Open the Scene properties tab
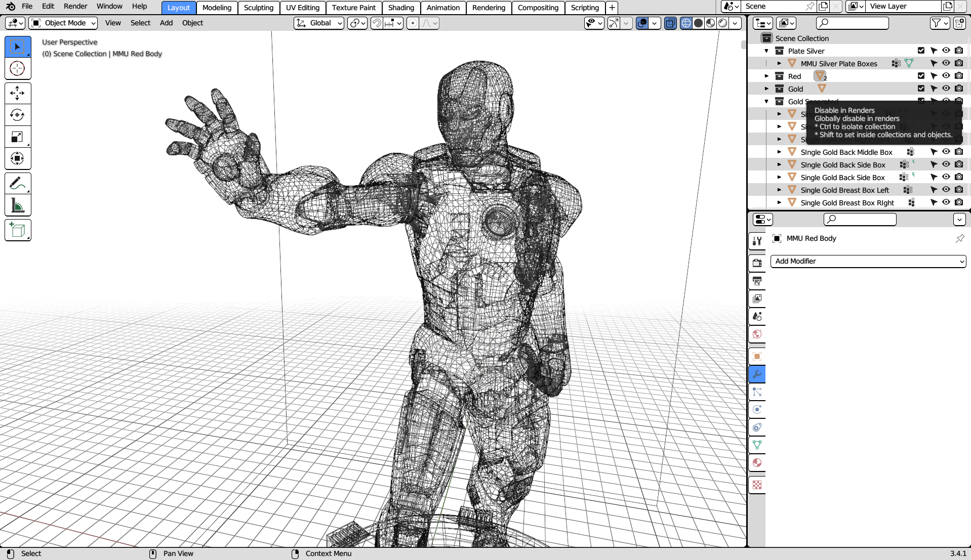The height and width of the screenshot is (560, 971). (757, 316)
